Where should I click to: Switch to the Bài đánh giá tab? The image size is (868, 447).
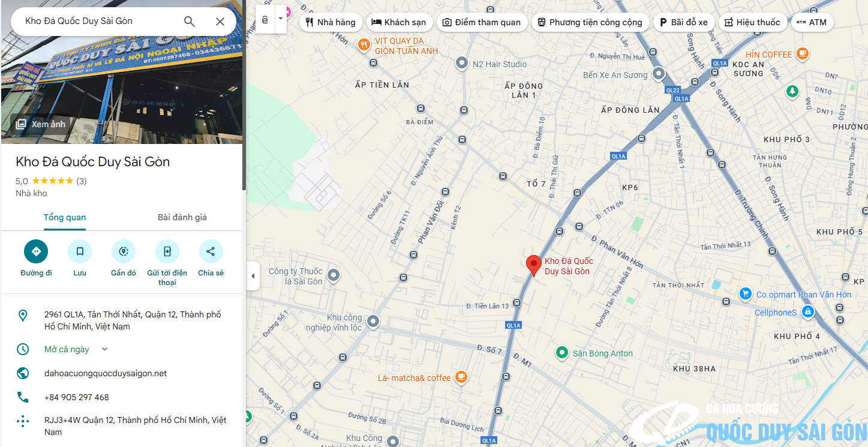pos(182,217)
